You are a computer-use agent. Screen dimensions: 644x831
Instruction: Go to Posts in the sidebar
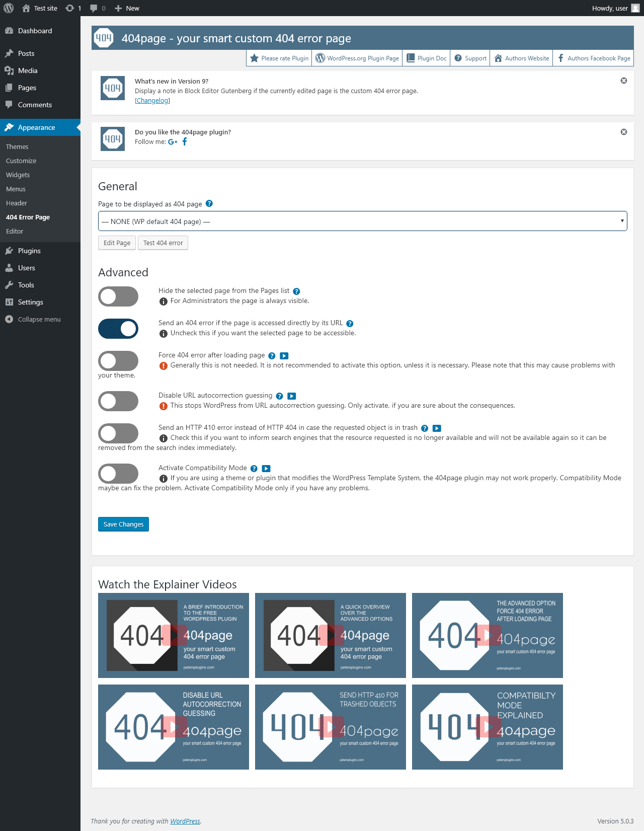pos(40,53)
